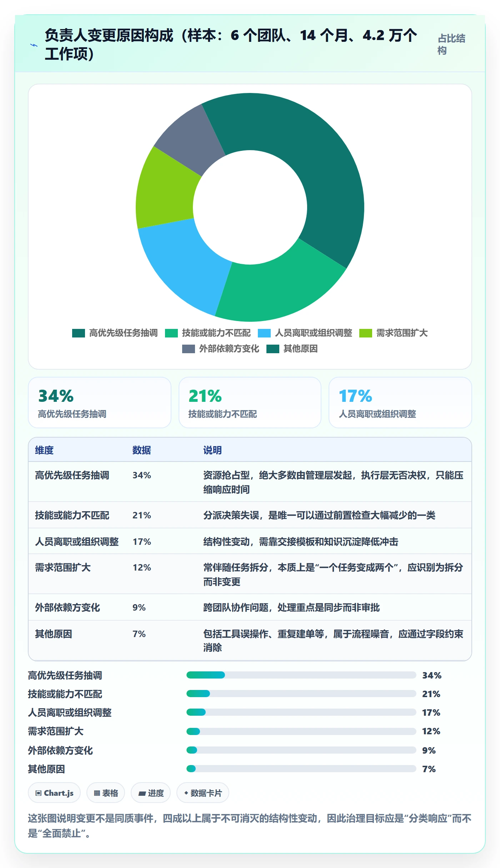This screenshot has width=500, height=868.
Task: Click the 17% progress bar
Action: (x=301, y=712)
